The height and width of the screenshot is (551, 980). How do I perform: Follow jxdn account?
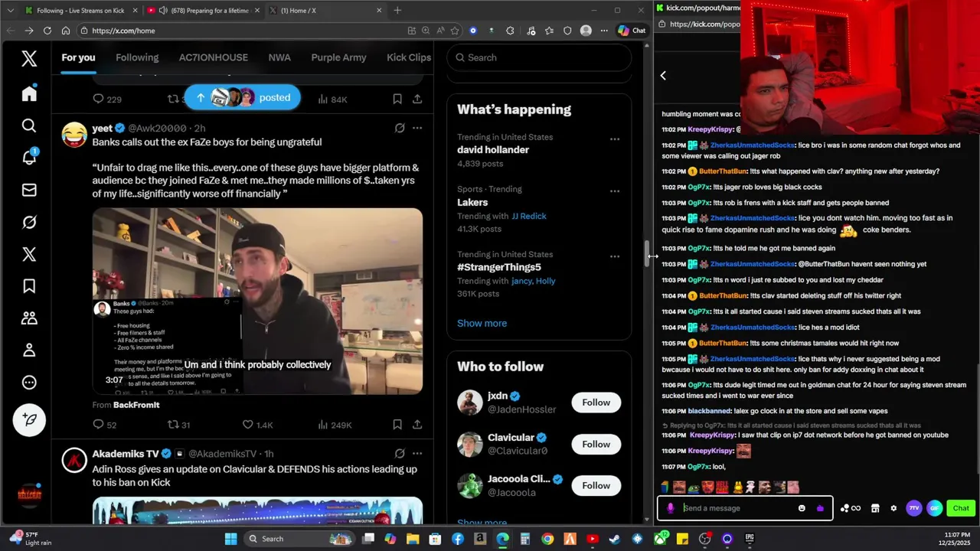tap(596, 403)
